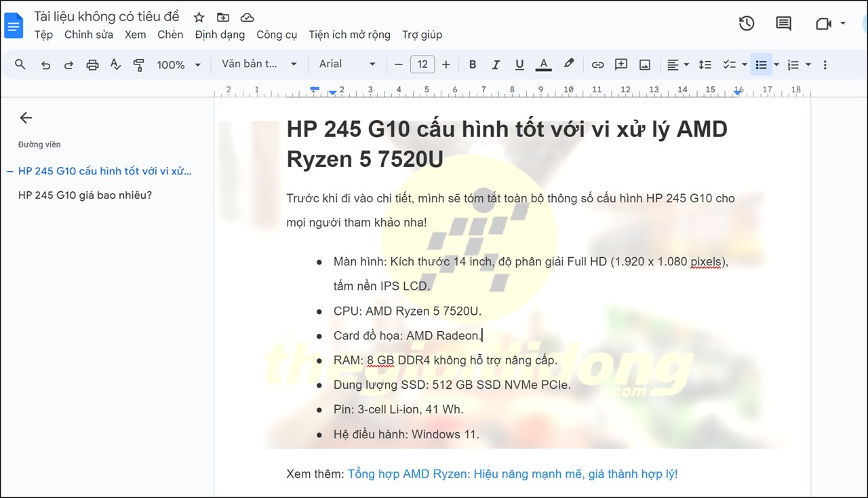Toggle underline formatting
Image resolution: width=868 pixels, height=498 pixels.
(519, 64)
